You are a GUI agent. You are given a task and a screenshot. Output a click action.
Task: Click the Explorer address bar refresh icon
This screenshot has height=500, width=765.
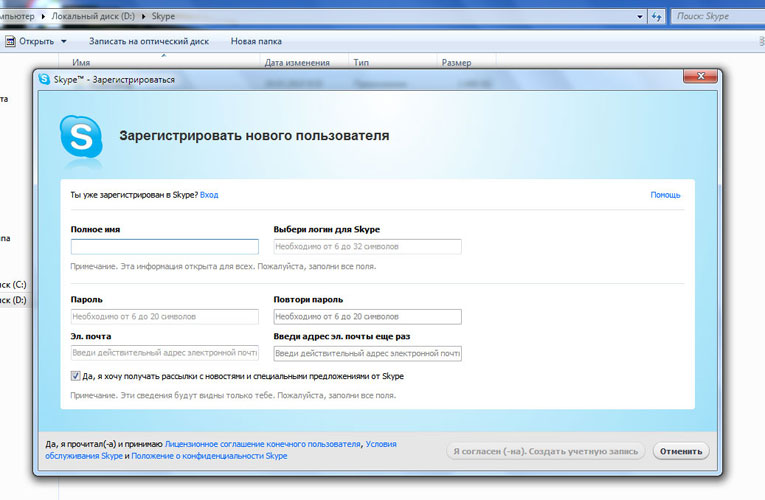657,17
